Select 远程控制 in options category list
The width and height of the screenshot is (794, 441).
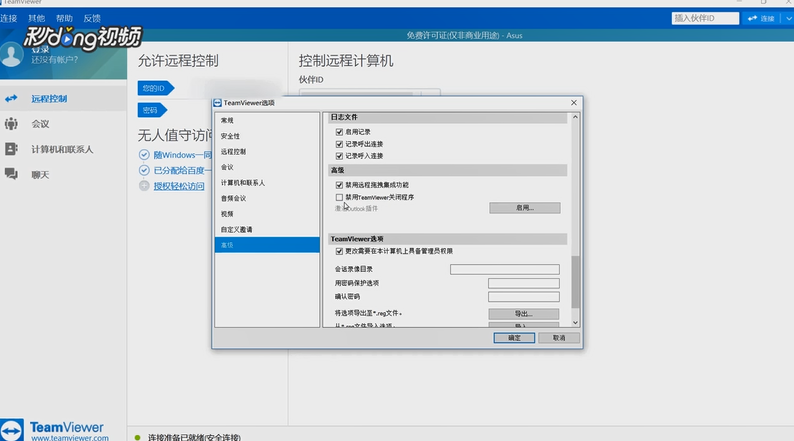point(267,152)
